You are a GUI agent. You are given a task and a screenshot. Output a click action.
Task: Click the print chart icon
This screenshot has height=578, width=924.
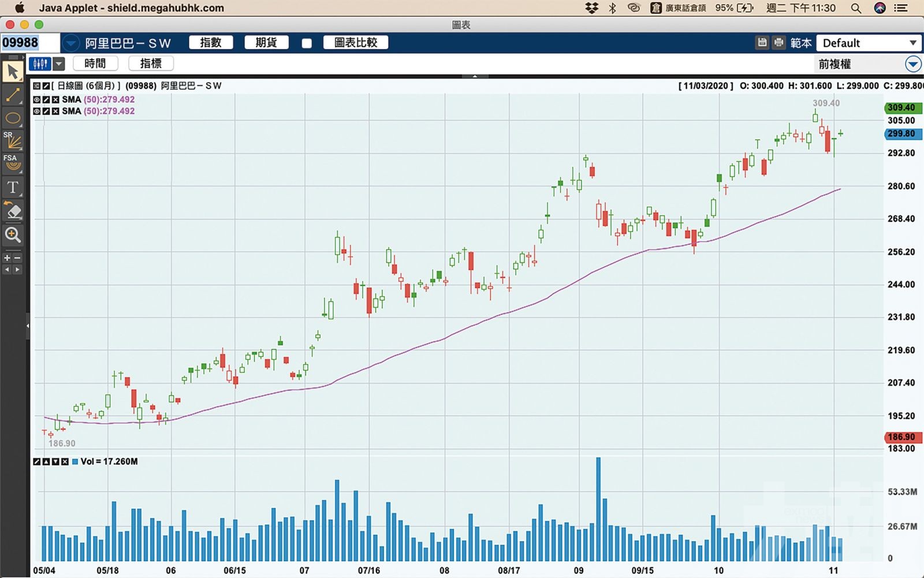(779, 43)
